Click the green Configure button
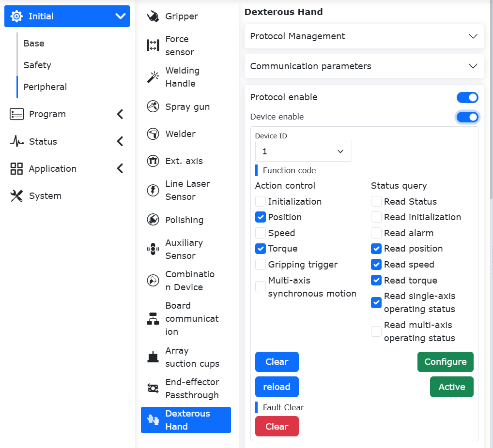This screenshot has height=448, width=493. click(x=445, y=362)
